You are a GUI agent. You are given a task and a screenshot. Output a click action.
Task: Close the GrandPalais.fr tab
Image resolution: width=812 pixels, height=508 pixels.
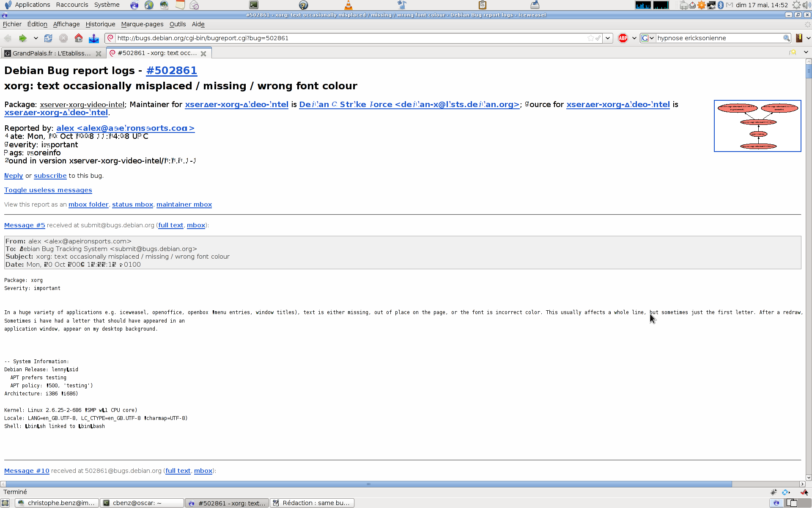pyautogui.click(x=99, y=53)
